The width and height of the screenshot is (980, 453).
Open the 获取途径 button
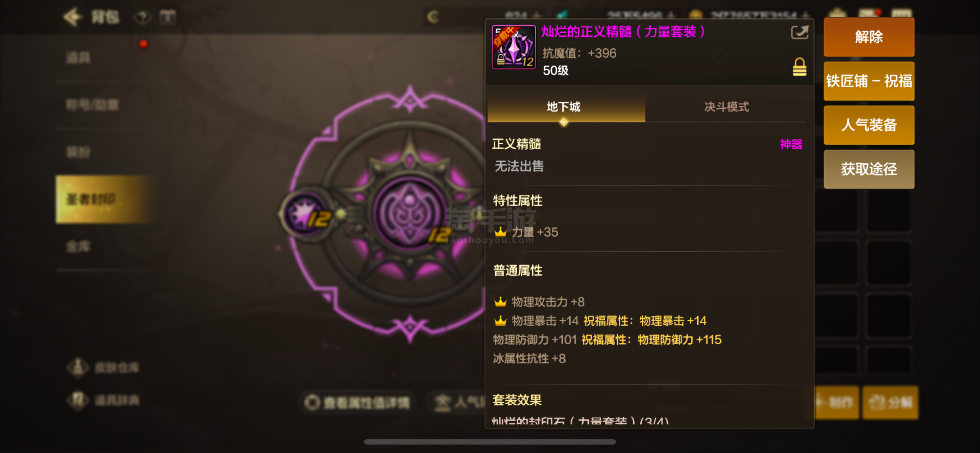click(x=869, y=169)
